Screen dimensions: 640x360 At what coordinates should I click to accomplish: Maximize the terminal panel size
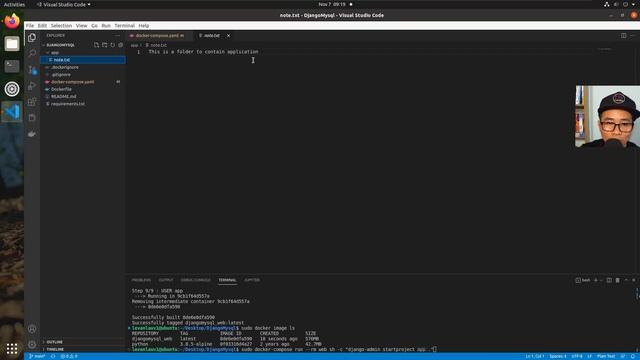click(626, 280)
